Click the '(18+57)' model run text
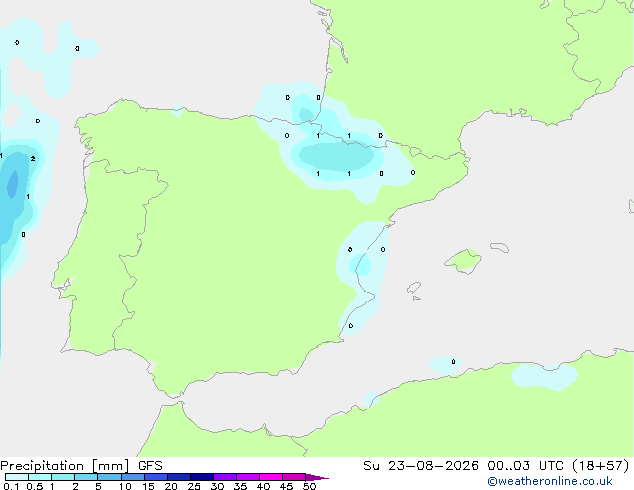The height and width of the screenshot is (490, 634). [x=601, y=466]
